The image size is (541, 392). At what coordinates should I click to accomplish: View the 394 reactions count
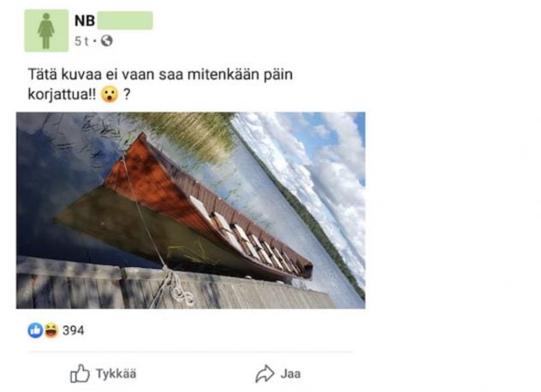click(x=73, y=330)
